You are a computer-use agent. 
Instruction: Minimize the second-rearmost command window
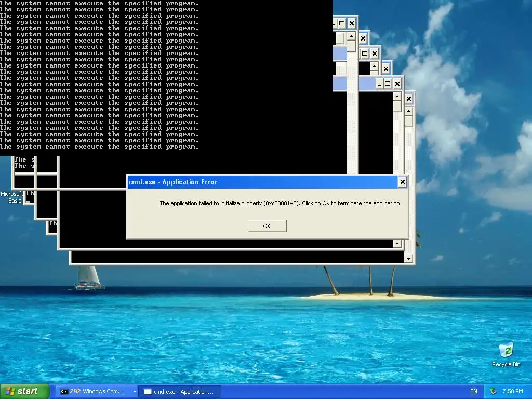[379, 84]
